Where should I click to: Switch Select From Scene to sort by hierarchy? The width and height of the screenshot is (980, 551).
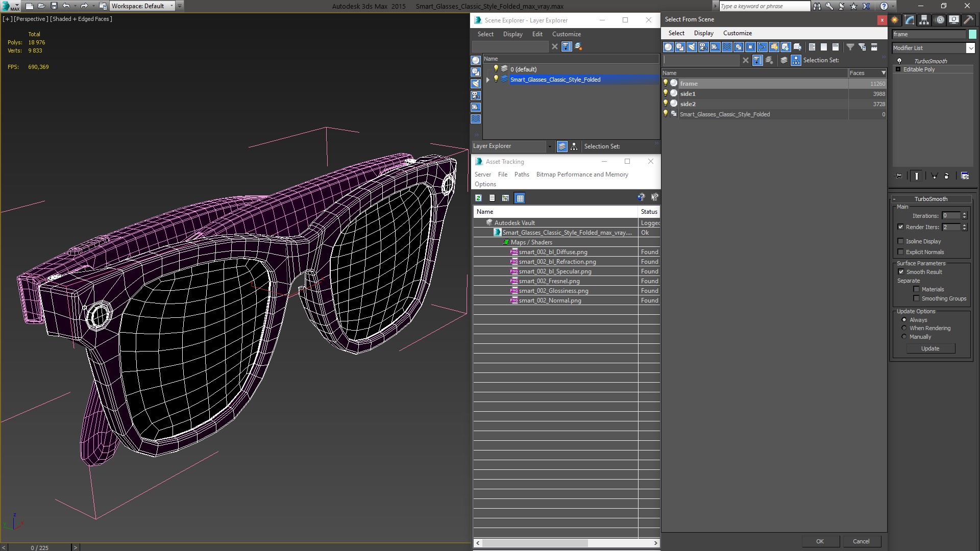(x=796, y=60)
